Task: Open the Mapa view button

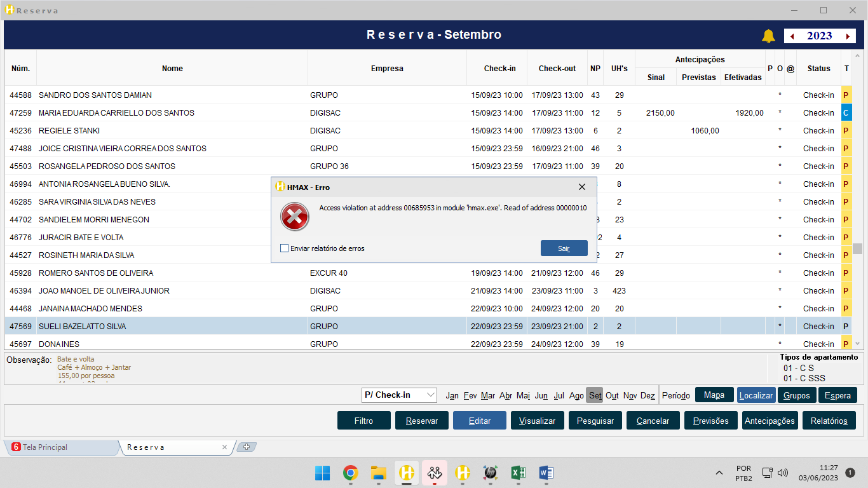Action: [x=714, y=395]
